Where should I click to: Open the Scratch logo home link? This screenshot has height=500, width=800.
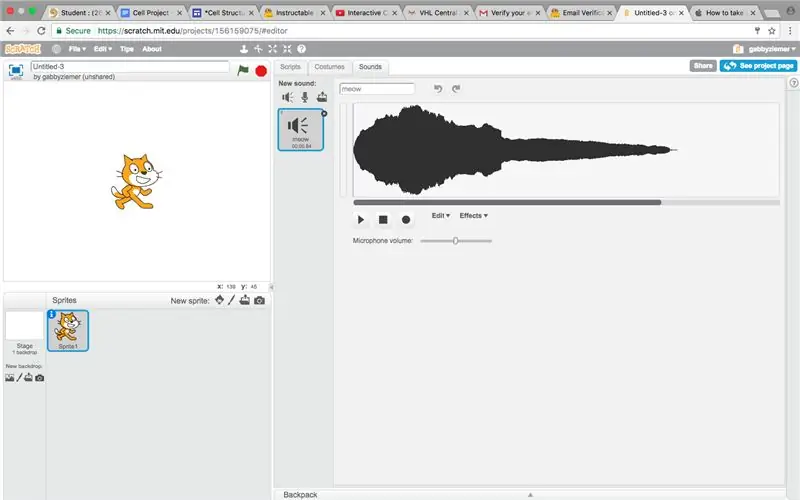tap(22, 49)
